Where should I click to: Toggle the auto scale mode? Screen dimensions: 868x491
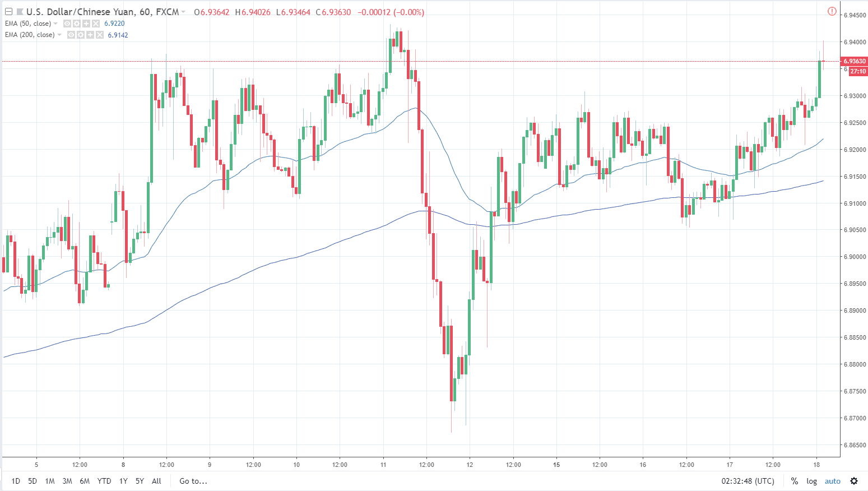833,481
